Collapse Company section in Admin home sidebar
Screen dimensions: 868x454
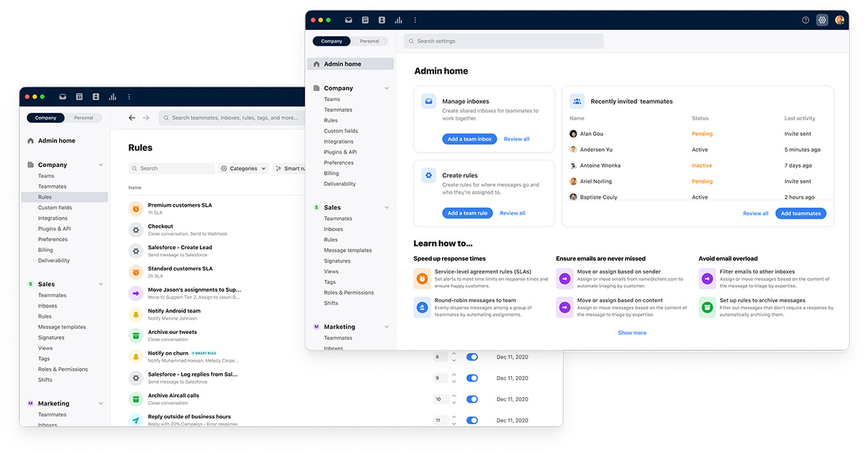pos(386,88)
